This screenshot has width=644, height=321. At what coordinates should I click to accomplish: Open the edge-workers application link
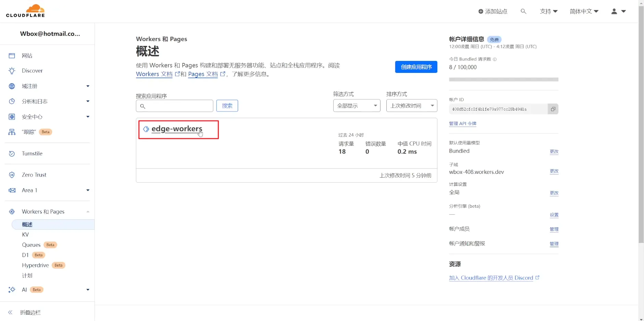[177, 129]
